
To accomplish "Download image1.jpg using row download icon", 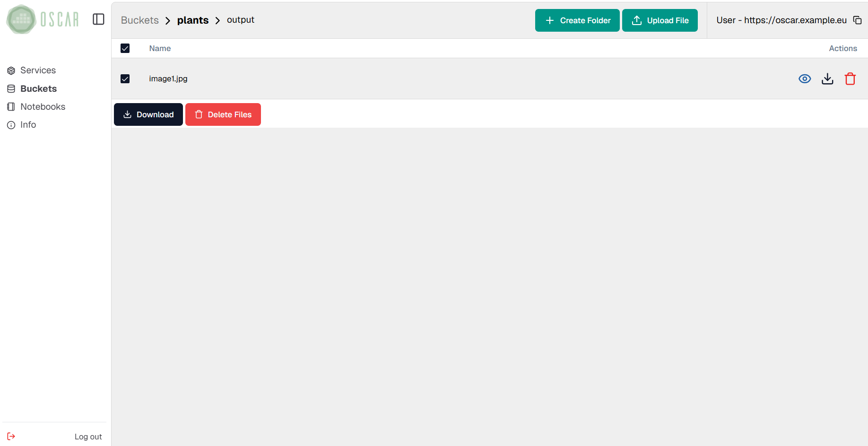I will coord(827,79).
